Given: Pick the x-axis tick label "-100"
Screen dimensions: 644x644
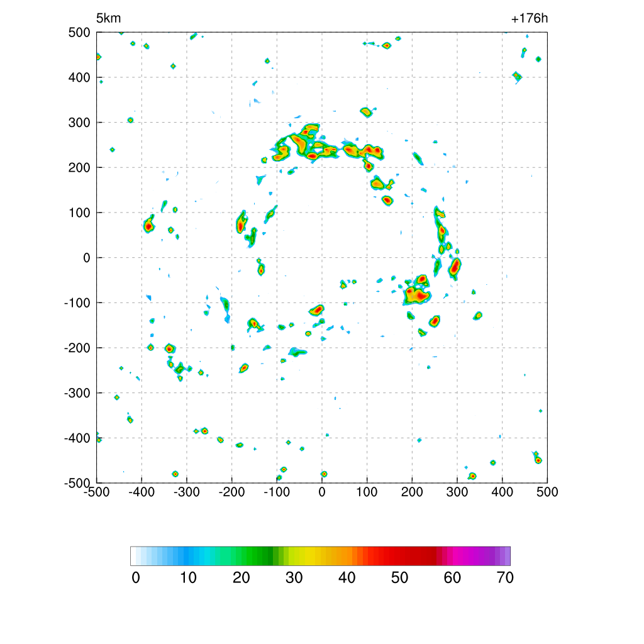Looking at the screenshot, I should coord(277,492).
